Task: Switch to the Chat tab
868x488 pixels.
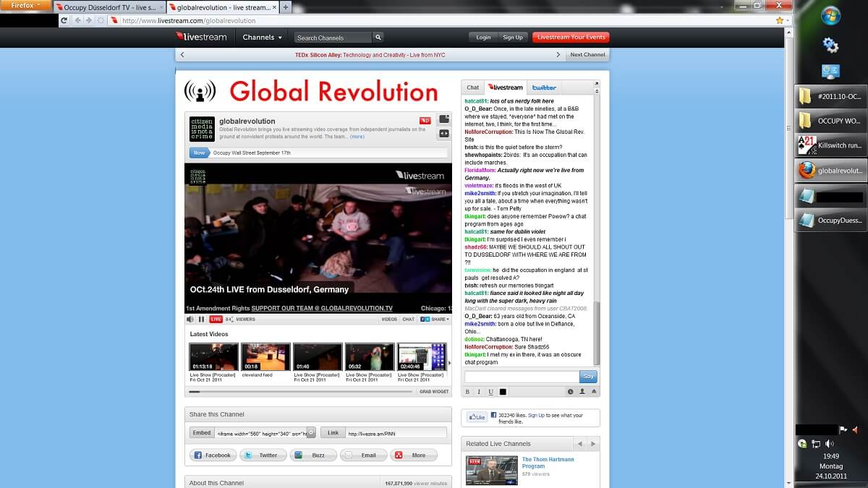Action: pos(472,87)
